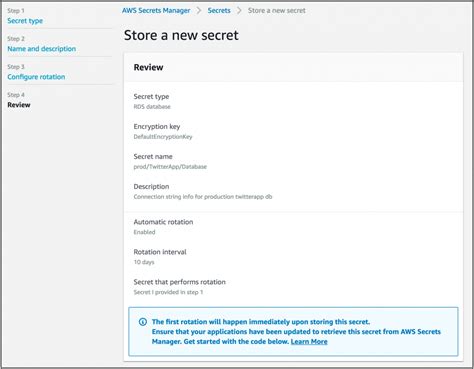Click the chevron after AWS Secrets Manager breadcrumb
Viewport: 474px width, 369px height.
[199, 11]
